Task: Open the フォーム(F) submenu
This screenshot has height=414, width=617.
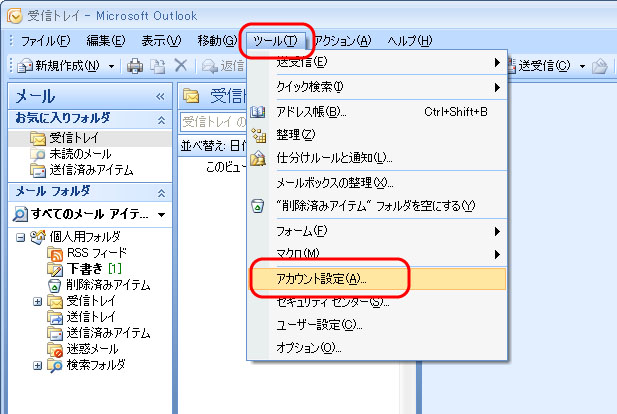Action: (x=377, y=231)
